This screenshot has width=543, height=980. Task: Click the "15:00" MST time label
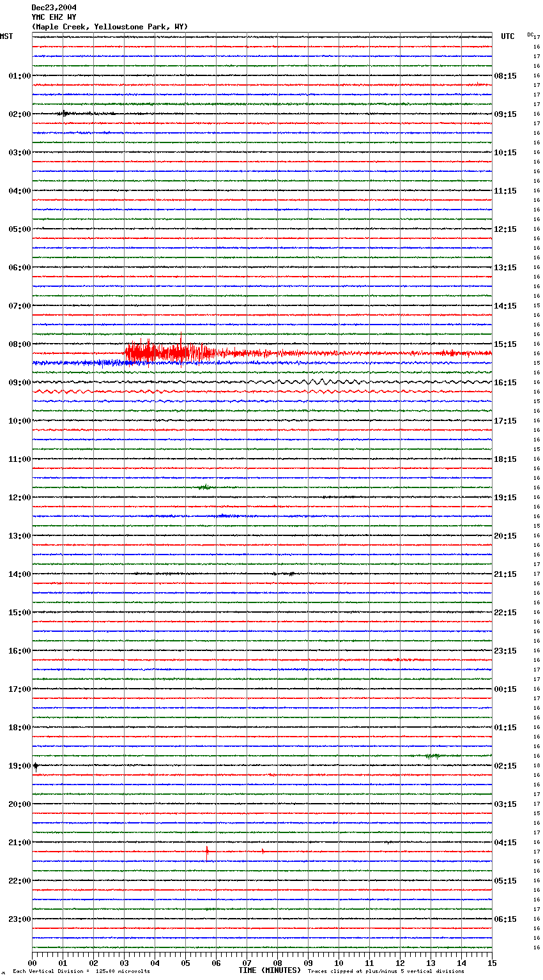(x=20, y=613)
